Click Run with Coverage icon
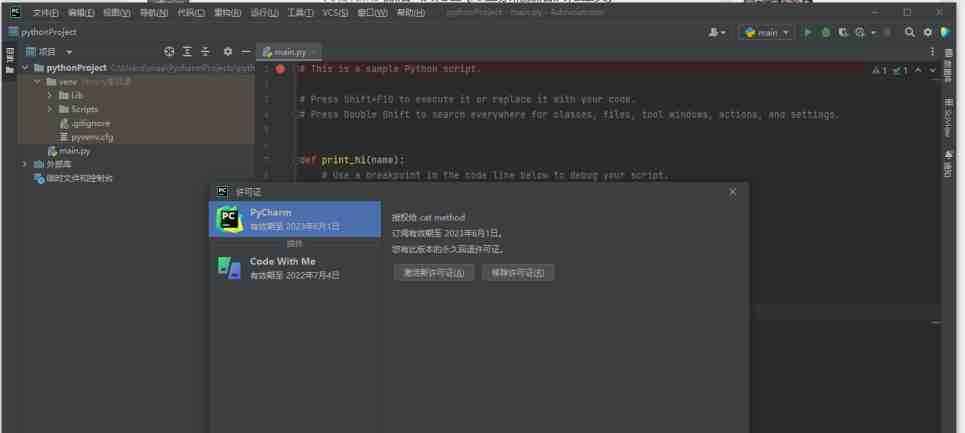Screen dimensions: 965x433 pyautogui.click(x=843, y=33)
